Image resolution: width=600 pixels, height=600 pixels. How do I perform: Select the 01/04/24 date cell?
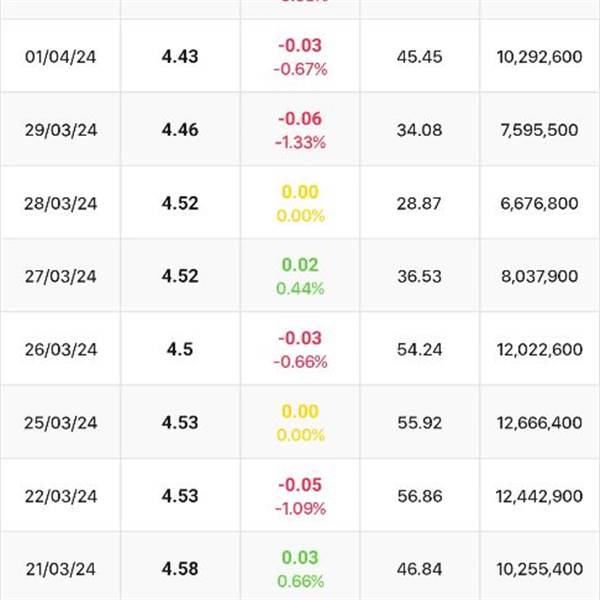point(60,57)
